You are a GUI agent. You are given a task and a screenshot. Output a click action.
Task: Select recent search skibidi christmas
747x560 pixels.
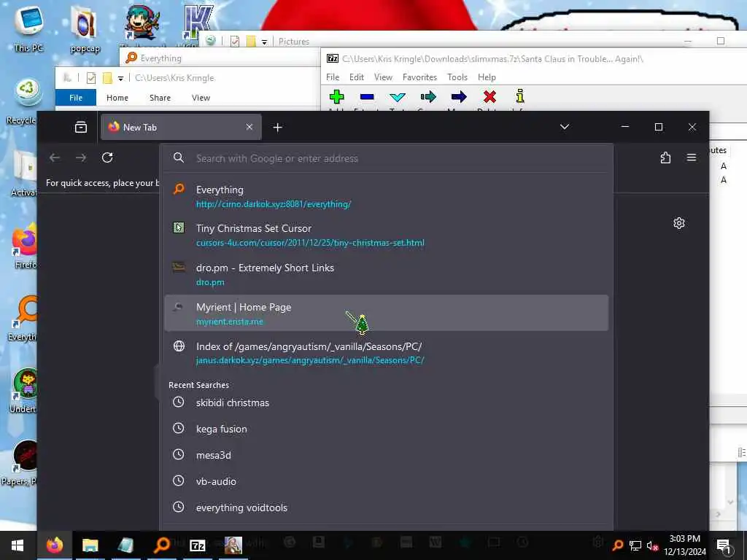(x=387, y=402)
